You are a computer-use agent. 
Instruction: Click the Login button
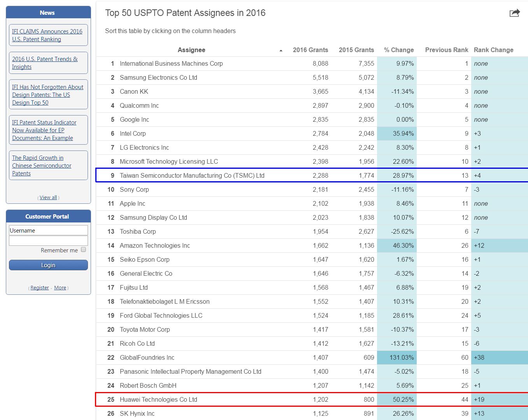coord(48,265)
